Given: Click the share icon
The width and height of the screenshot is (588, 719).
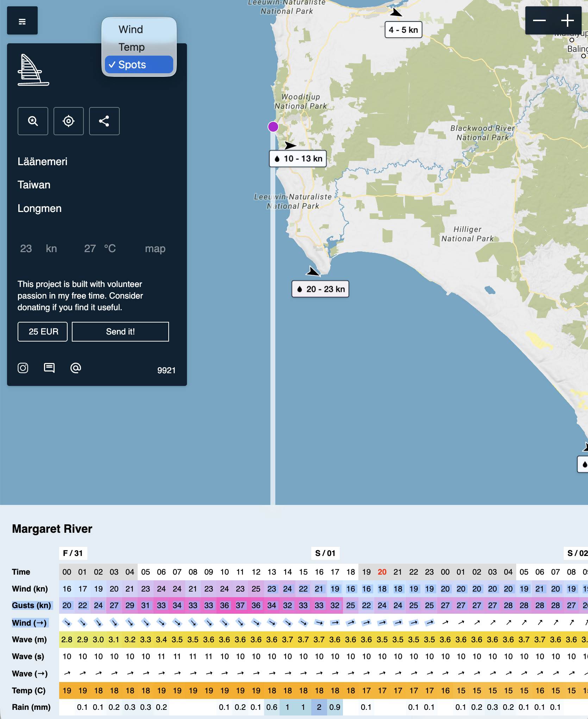Looking at the screenshot, I should [104, 121].
